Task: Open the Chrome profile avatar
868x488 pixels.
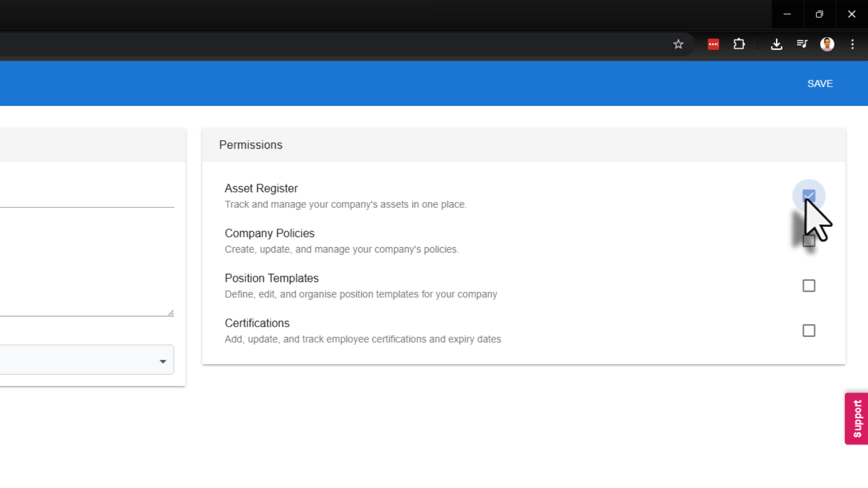Action: pos(827,44)
